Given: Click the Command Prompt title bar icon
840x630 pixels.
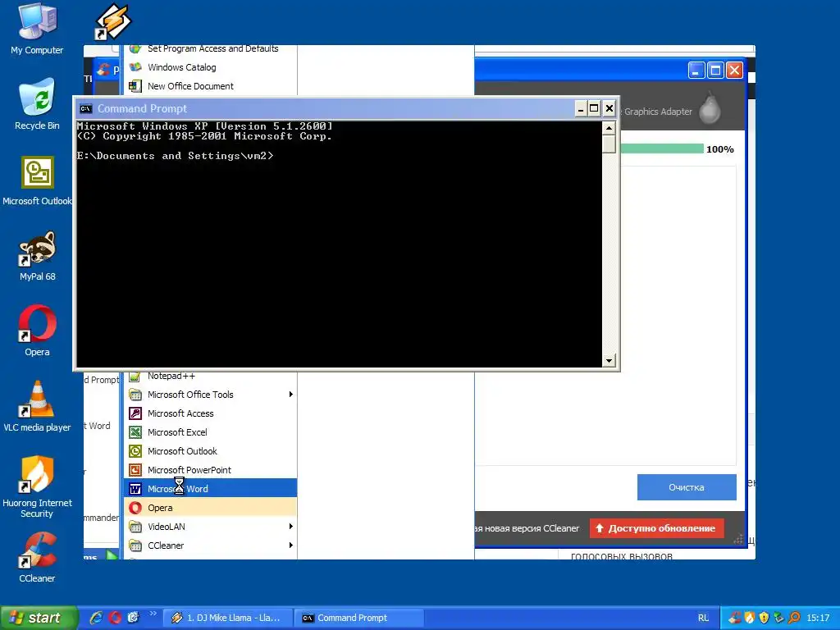Looking at the screenshot, I should point(85,109).
